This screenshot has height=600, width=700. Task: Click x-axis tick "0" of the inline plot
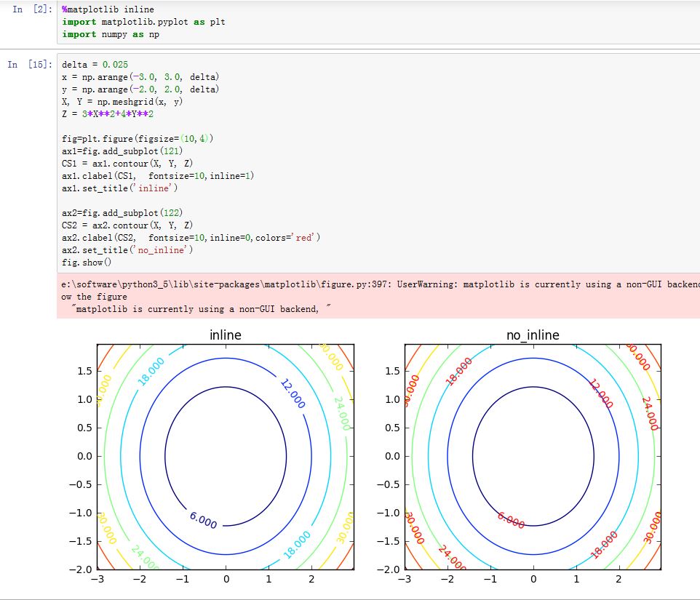coord(226,579)
